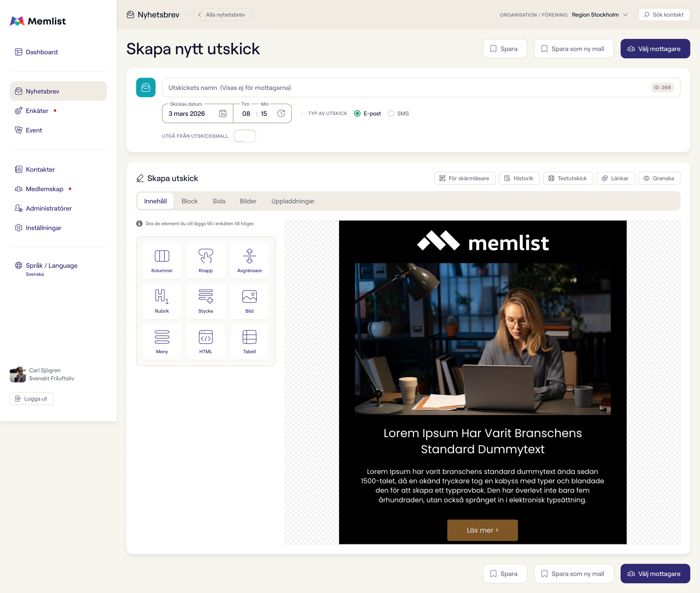Go back to Alla nyhetsbrev
Screen dimensions: 700x593
click(222, 15)
